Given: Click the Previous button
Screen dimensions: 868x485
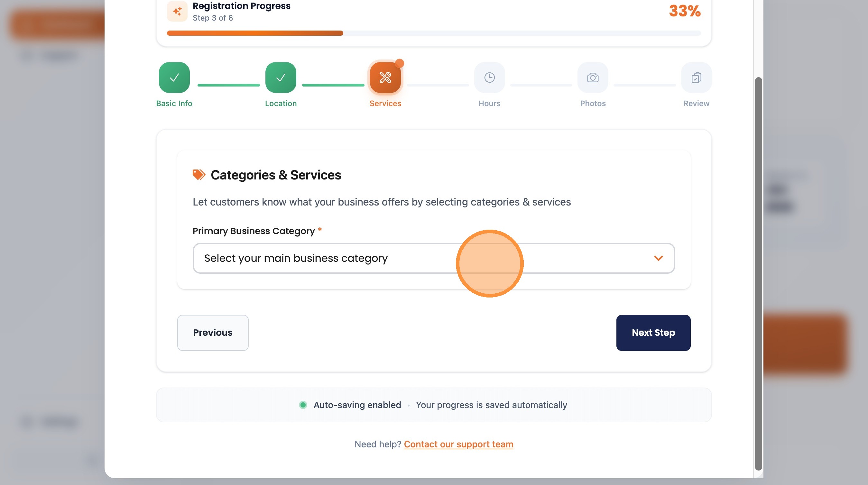Looking at the screenshot, I should click(x=213, y=333).
